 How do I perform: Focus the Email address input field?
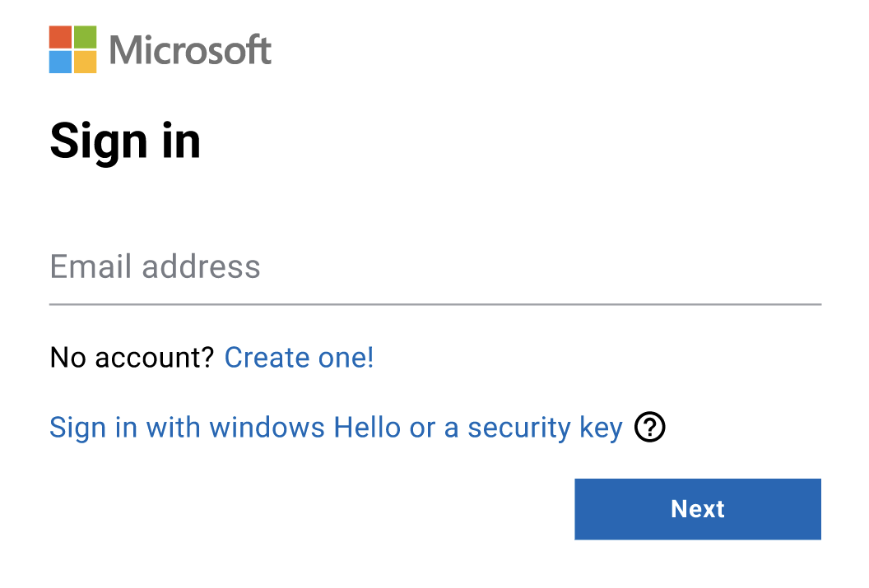pyautogui.click(x=435, y=267)
